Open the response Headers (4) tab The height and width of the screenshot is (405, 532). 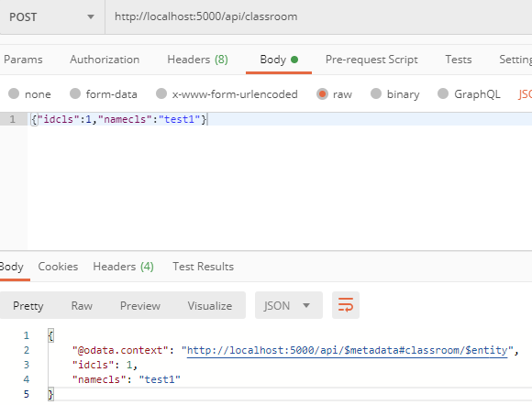(124, 267)
